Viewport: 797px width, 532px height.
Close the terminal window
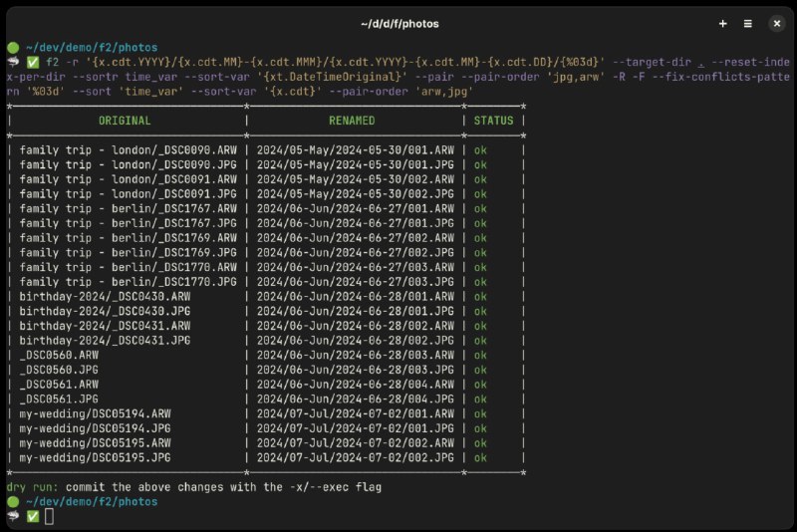776,23
